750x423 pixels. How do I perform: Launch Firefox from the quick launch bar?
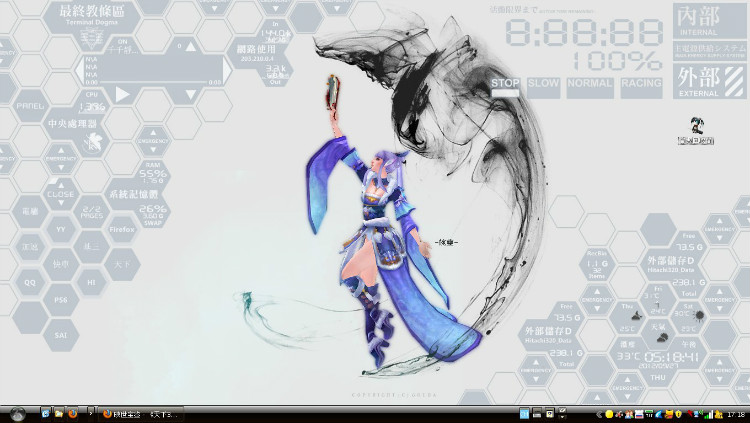(72, 413)
